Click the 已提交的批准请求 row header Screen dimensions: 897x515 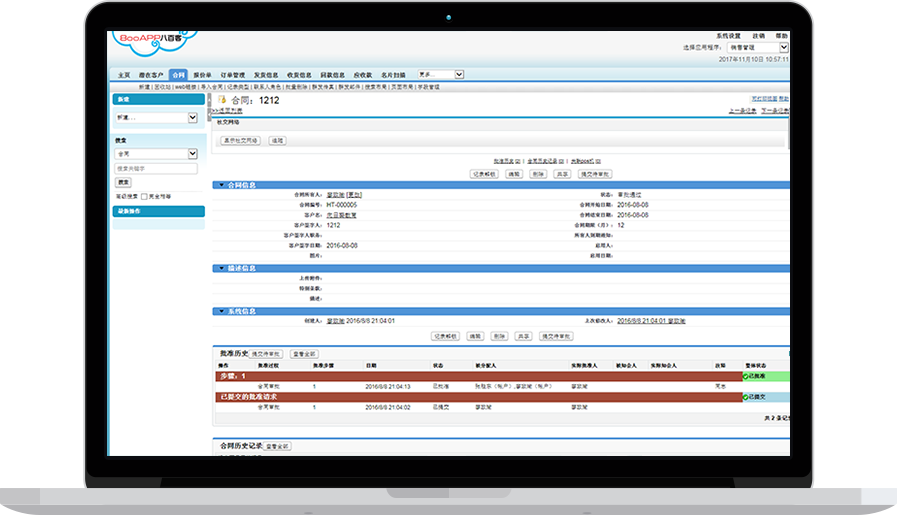pyautogui.click(x=479, y=397)
